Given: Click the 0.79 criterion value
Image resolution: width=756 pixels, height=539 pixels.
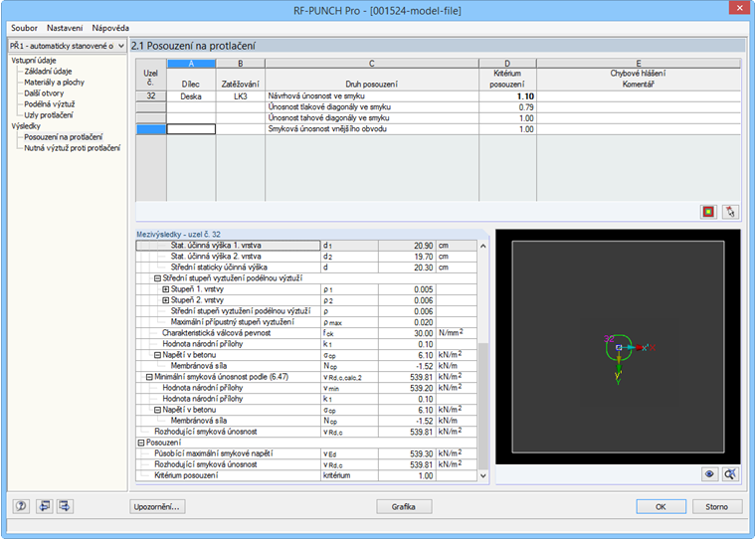Looking at the screenshot, I should pos(507,107).
